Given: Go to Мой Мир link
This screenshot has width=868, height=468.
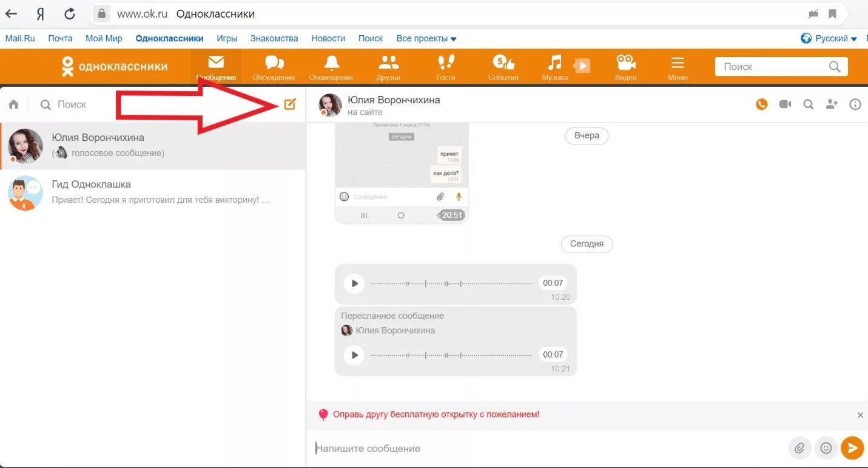Looking at the screenshot, I should (104, 38).
